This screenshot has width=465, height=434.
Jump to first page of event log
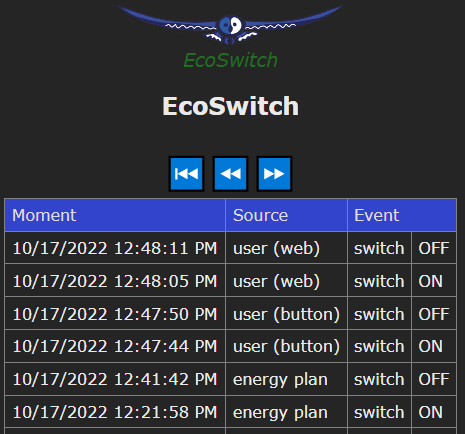point(186,174)
